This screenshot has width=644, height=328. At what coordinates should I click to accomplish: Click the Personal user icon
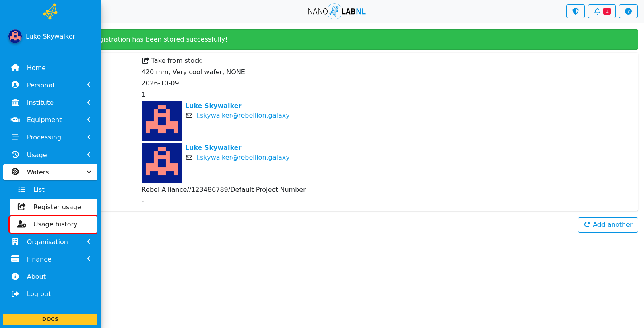(x=15, y=85)
